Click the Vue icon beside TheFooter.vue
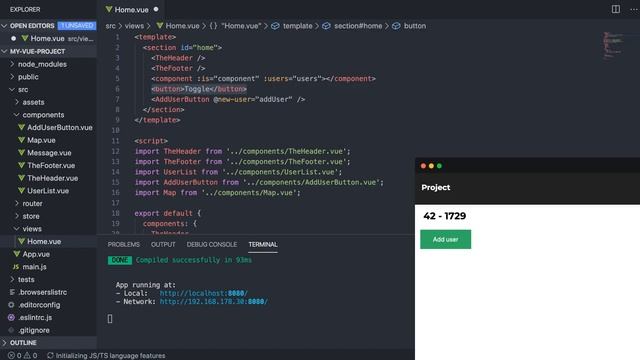This screenshot has width=640, height=360. pos(22,165)
